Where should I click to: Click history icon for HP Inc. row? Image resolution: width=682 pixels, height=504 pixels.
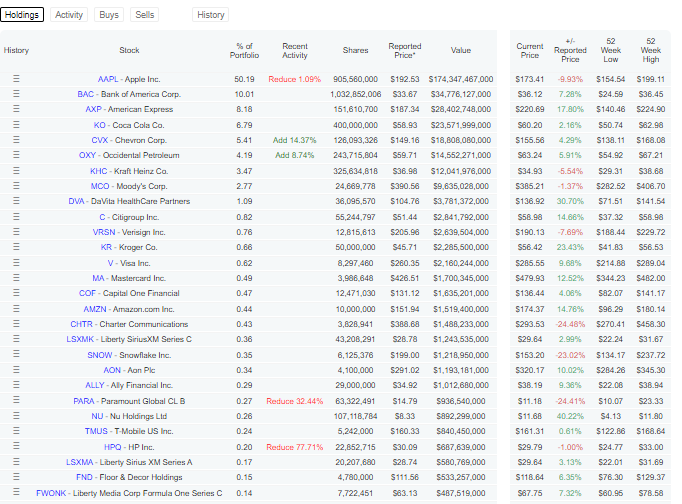(x=16, y=447)
